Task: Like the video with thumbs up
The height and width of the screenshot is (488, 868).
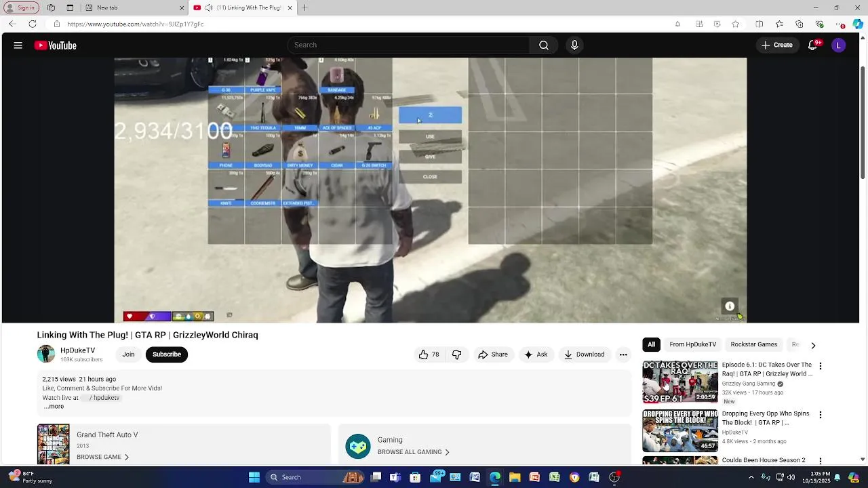Action: click(x=429, y=354)
